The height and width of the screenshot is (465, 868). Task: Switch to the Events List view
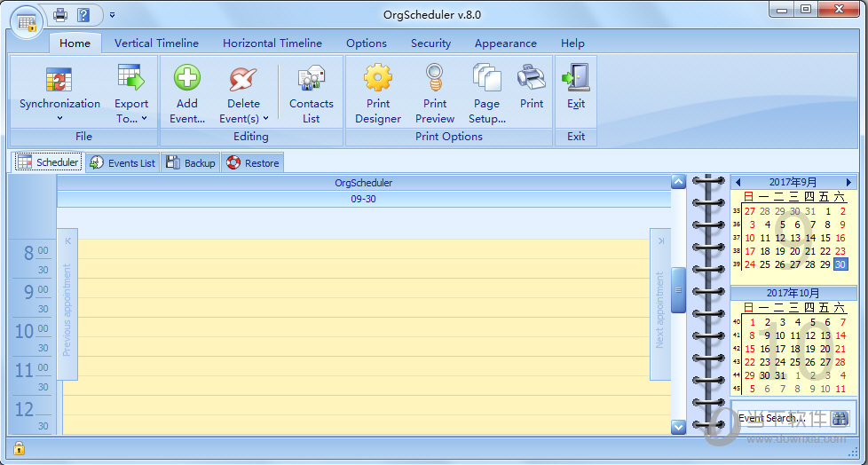123,162
